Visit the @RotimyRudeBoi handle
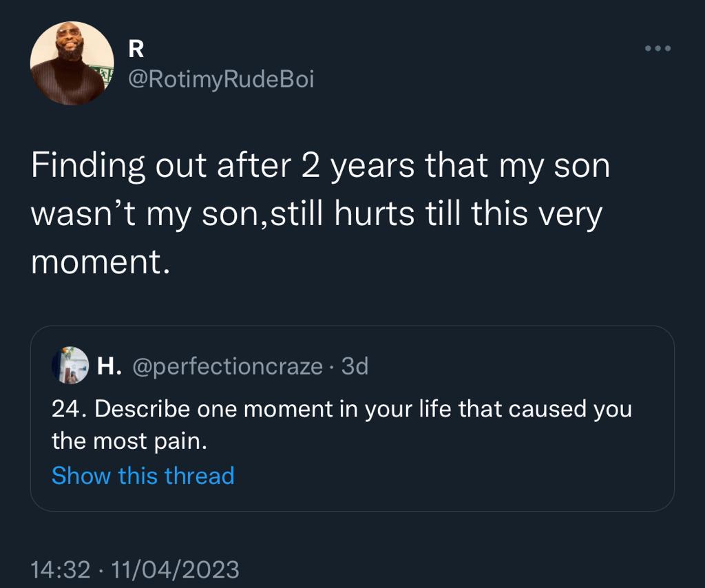 (221, 79)
